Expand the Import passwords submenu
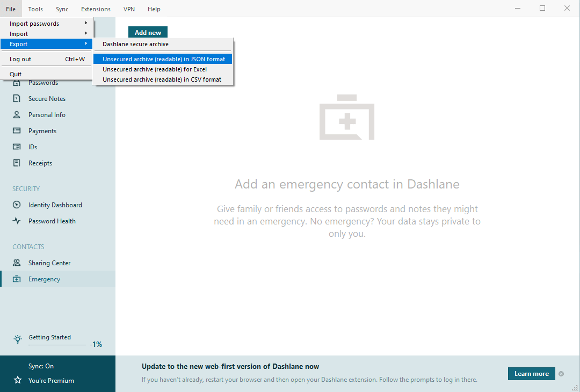Viewport: 580px width, 392px height. coord(46,23)
